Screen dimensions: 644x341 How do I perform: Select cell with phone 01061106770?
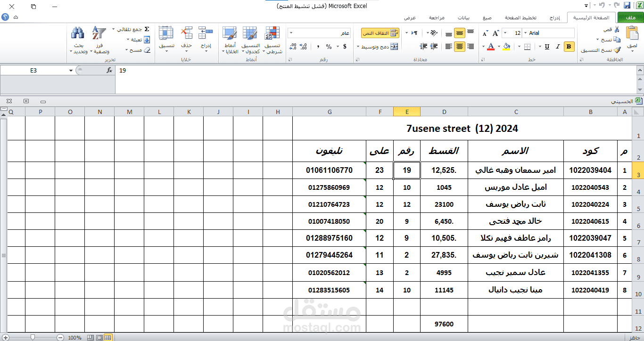[329, 170]
